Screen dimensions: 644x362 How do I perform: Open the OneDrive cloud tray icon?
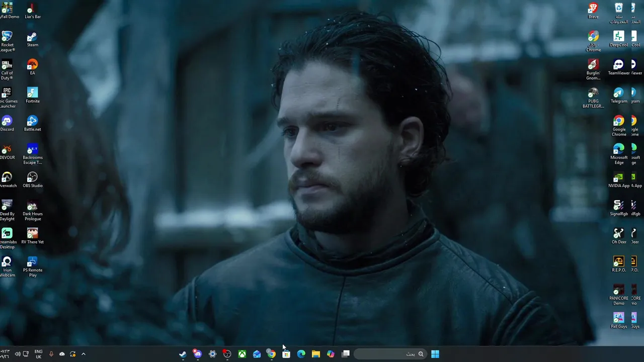[62, 354]
